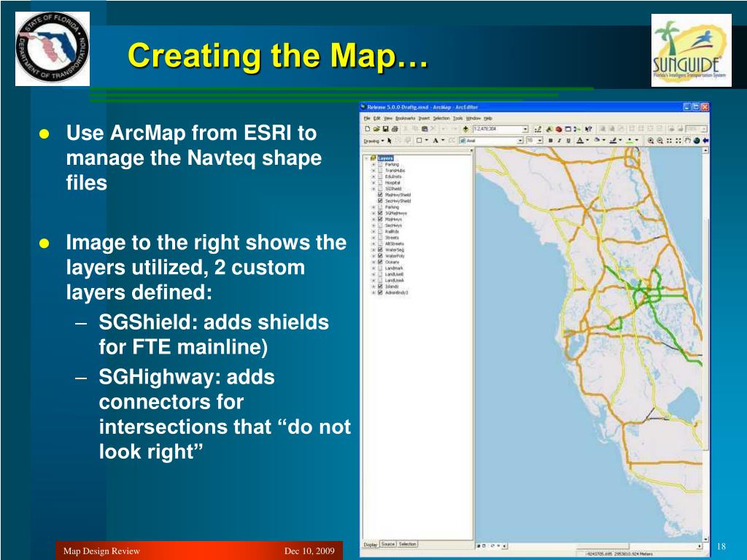Open the font size dropdown

[x=540, y=141]
